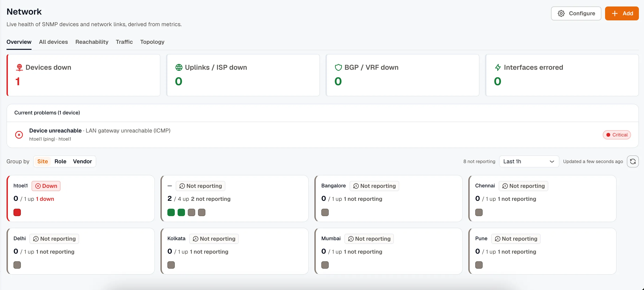This screenshot has width=644, height=290.
Task: Open the Configure settings button
Action: 576,13
